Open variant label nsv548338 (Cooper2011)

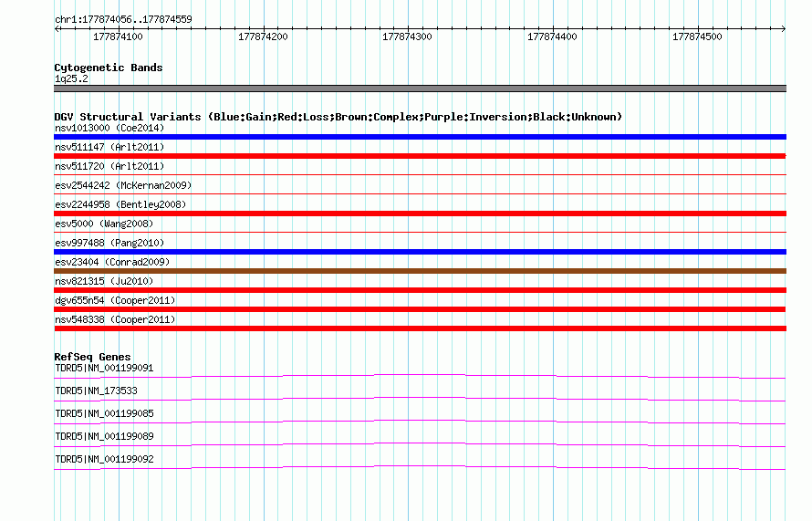click(x=115, y=319)
